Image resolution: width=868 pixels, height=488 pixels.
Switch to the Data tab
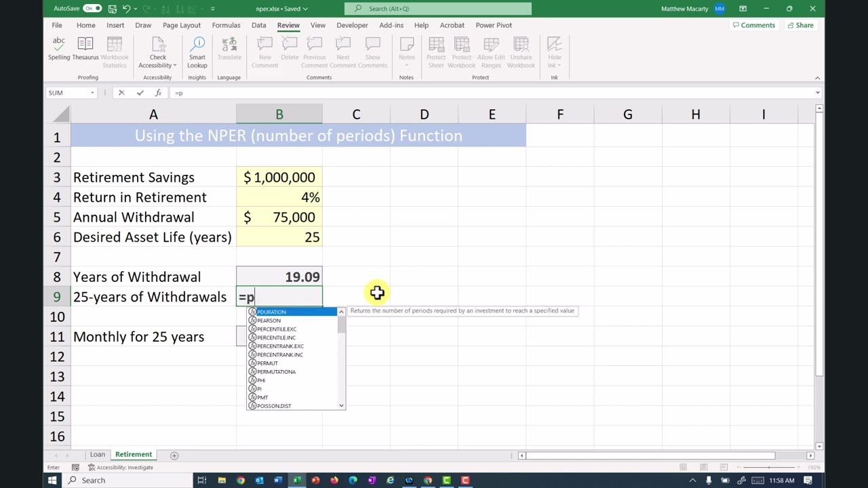[259, 25]
